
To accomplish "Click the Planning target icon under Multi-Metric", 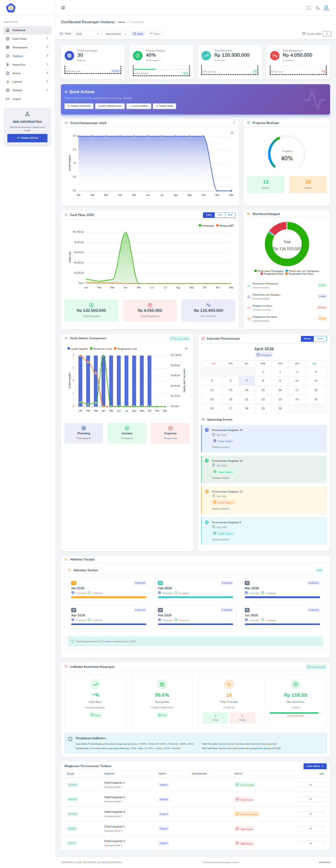I will 83,428.
